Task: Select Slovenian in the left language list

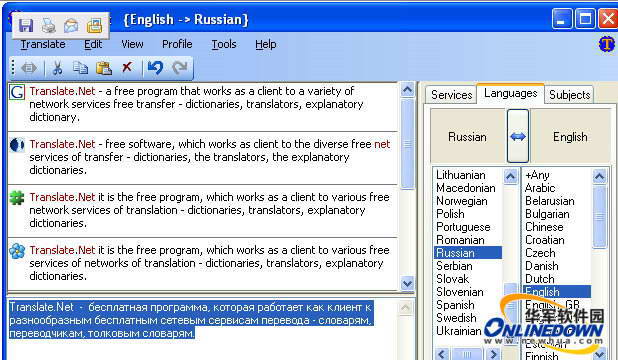Action: 460,292
